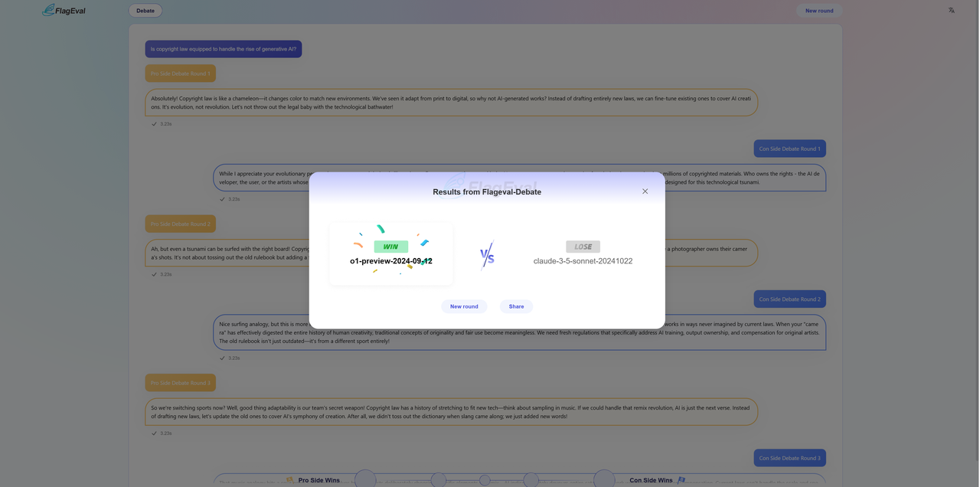Close the Results from Flageval-Debate dialog
Screen dimensions: 980x487
(645, 191)
